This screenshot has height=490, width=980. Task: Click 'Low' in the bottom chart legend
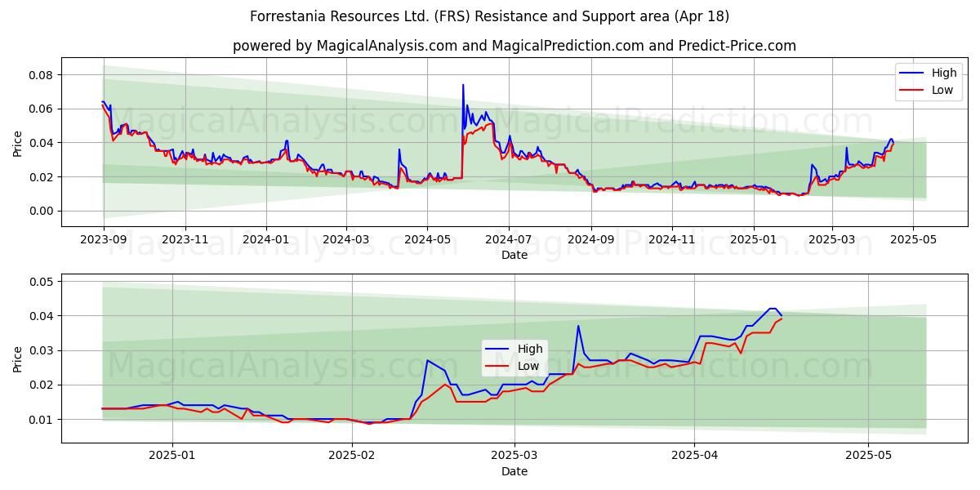(x=528, y=366)
